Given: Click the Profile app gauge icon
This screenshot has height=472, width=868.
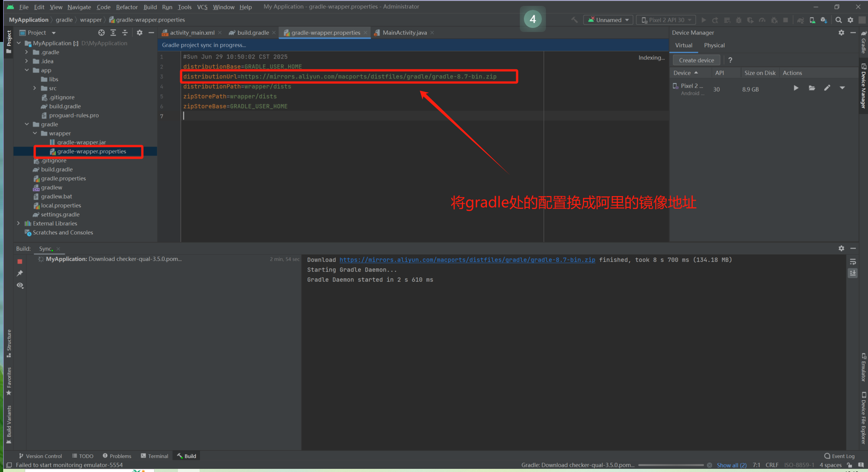Looking at the screenshot, I should (x=762, y=20).
